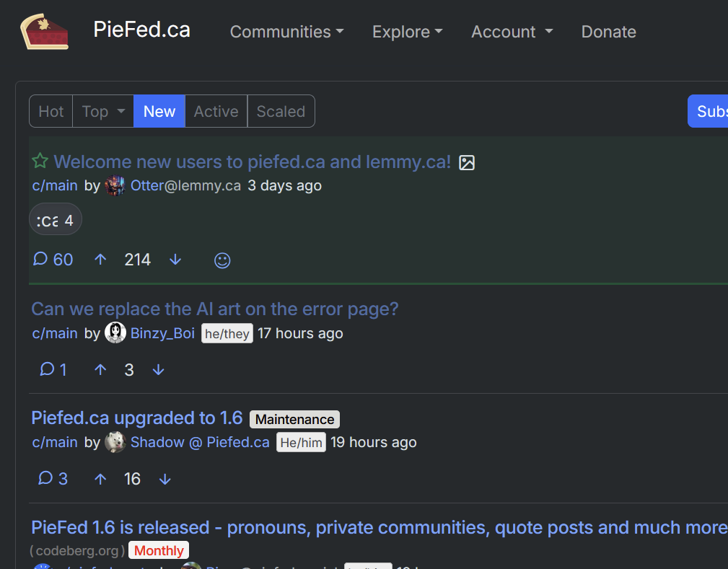Go to the Donate page
The width and height of the screenshot is (728, 569).
pyautogui.click(x=608, y=32)
